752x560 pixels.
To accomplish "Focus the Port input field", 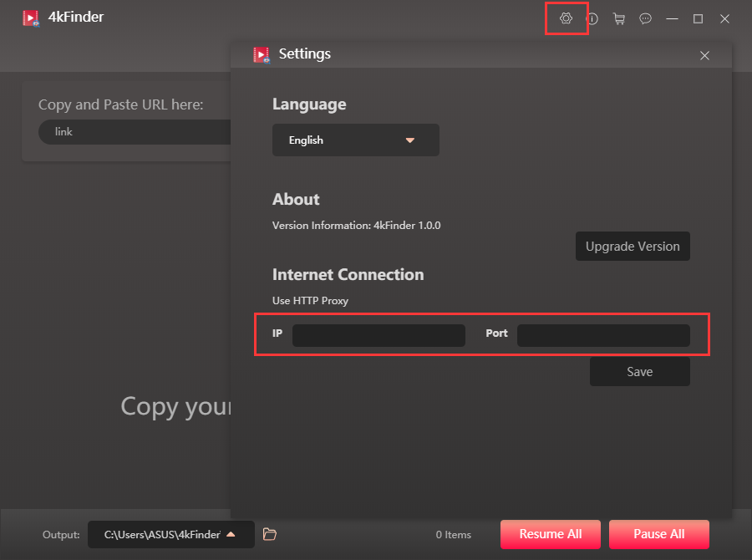I will [x=603, y=335].
